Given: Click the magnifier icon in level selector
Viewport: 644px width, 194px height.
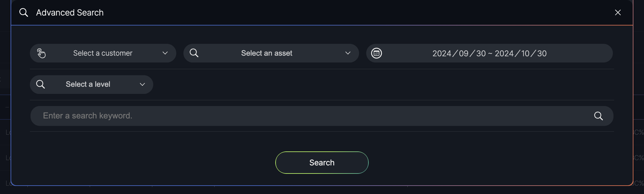Looking at the screenshot, I should 40,84.
